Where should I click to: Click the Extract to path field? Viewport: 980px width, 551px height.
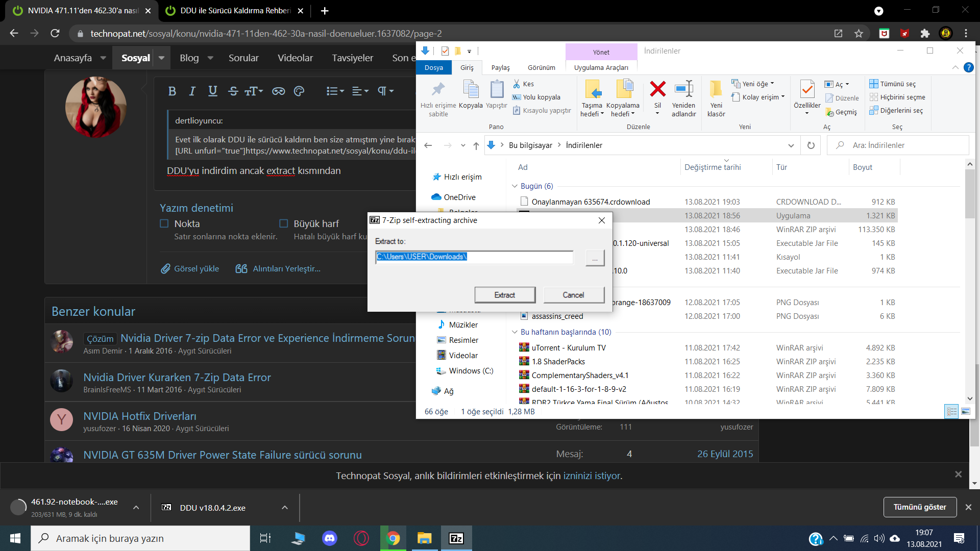point(474,257)
